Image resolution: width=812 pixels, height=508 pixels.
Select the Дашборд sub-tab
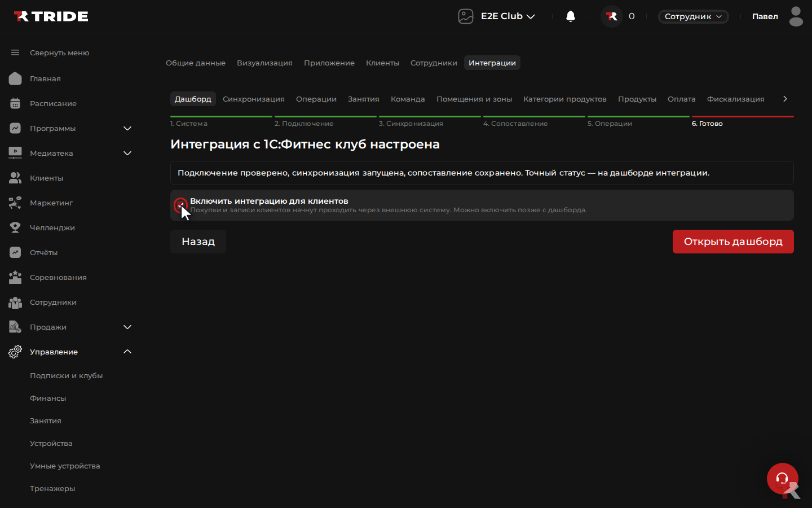[x=193, y=99]
